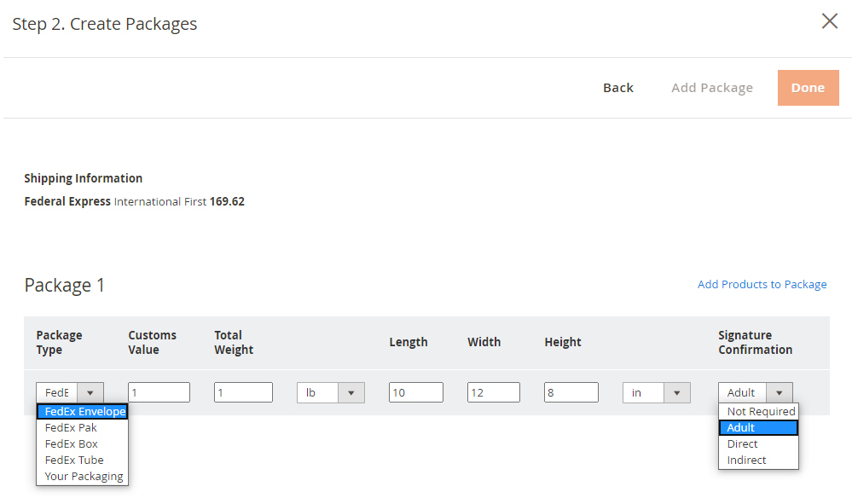Select FedEx Tube option

coord(74,461)
